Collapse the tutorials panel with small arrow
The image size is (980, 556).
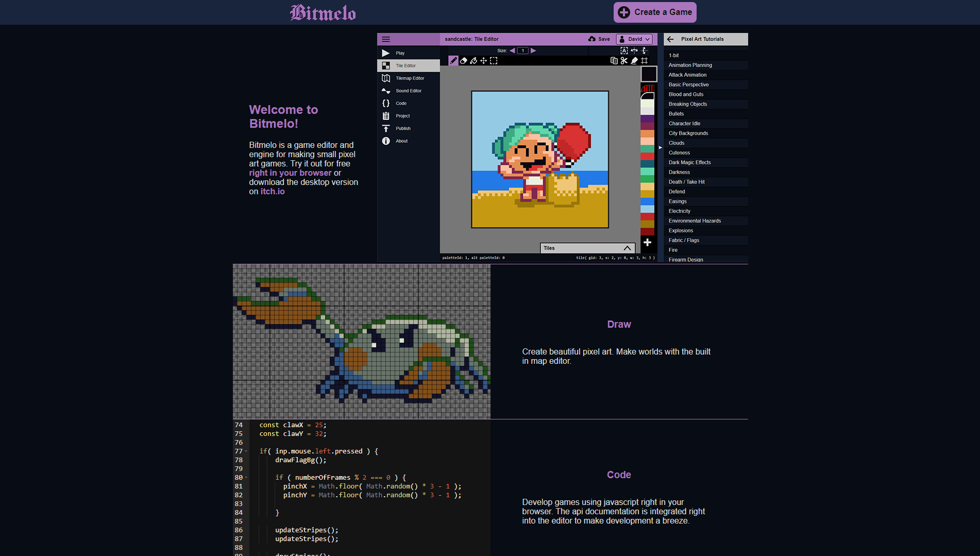660,147
